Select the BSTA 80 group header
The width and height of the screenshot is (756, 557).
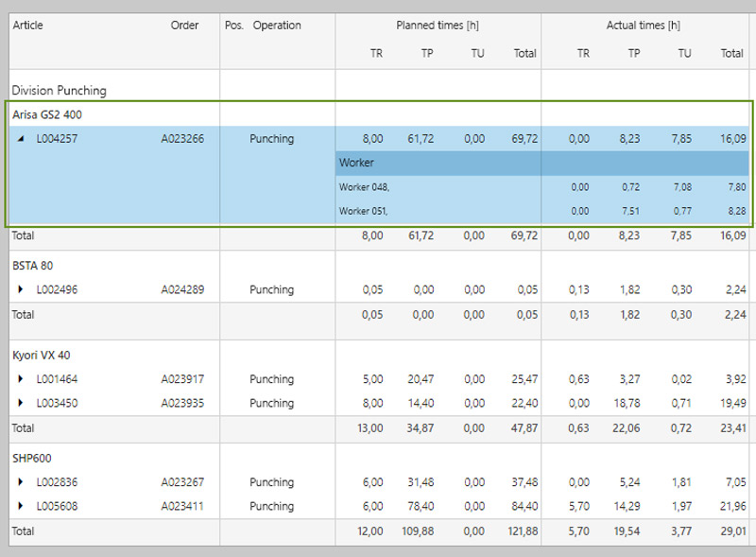(x=31, y=266)
